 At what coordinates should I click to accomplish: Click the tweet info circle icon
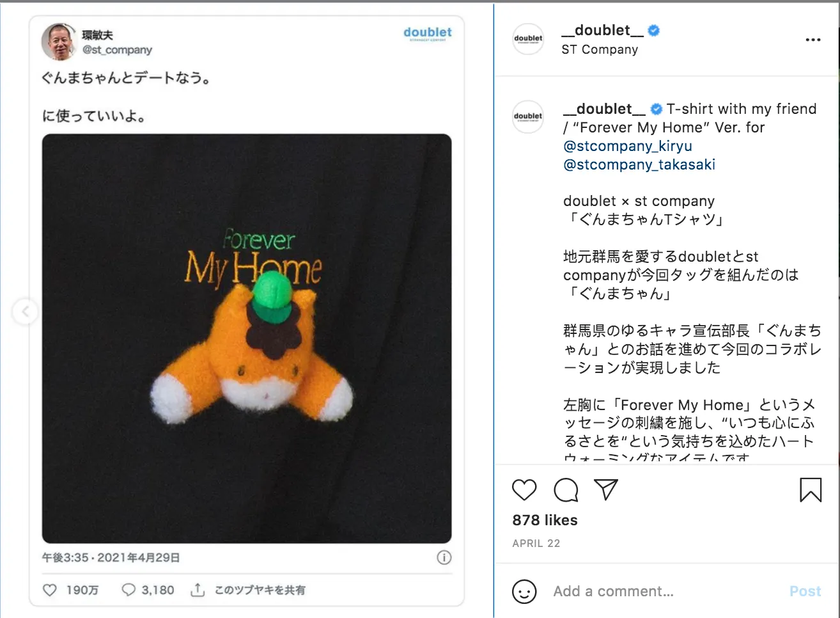444,557
